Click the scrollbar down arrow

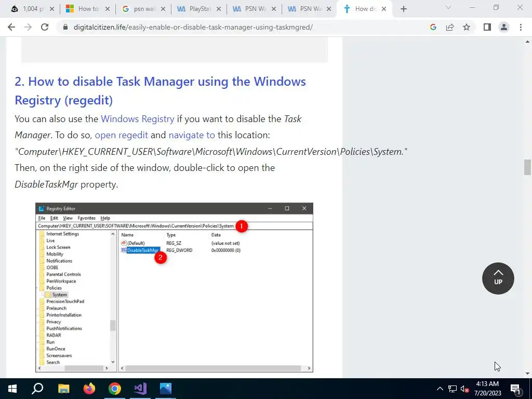[527, 374]
